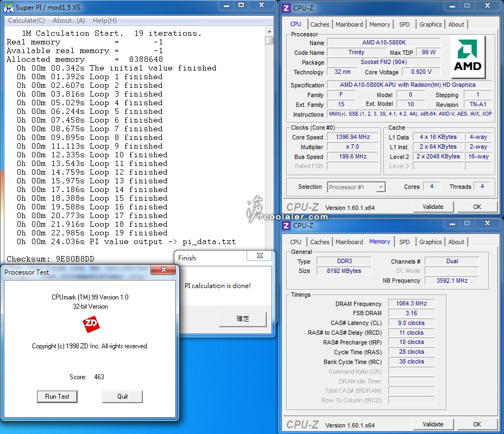The image size is (504, 434).
Task: Open the Help(H) menu
Action: 104,21
